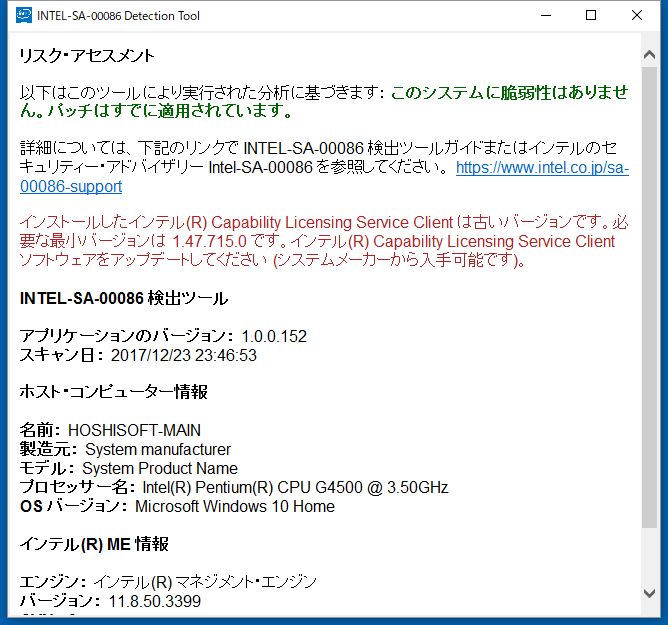This screenshot has width=668, height=625.
Task: Open the intel.co.jp sa-00086-support link
Action: point(542,167)
